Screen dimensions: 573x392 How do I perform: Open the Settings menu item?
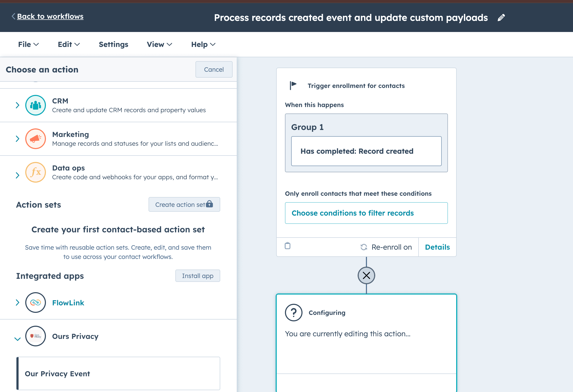point(113,44)
